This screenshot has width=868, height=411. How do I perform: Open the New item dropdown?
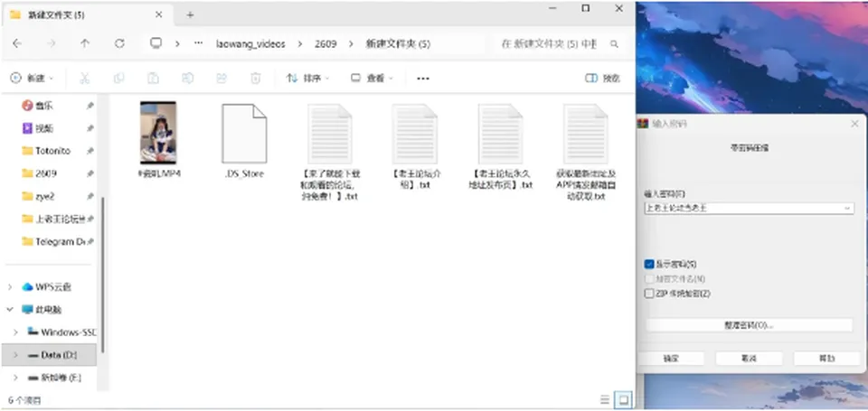pyautogui.click(x=33, y=79)
